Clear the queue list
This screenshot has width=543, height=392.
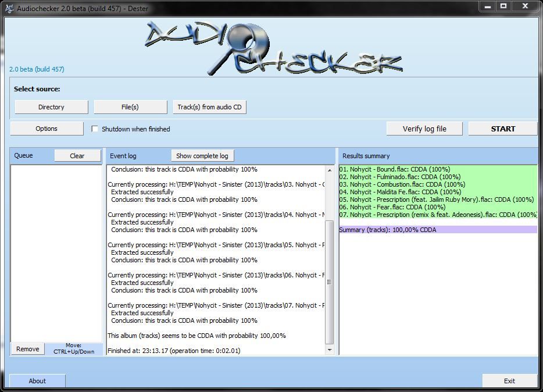(77, 156)
